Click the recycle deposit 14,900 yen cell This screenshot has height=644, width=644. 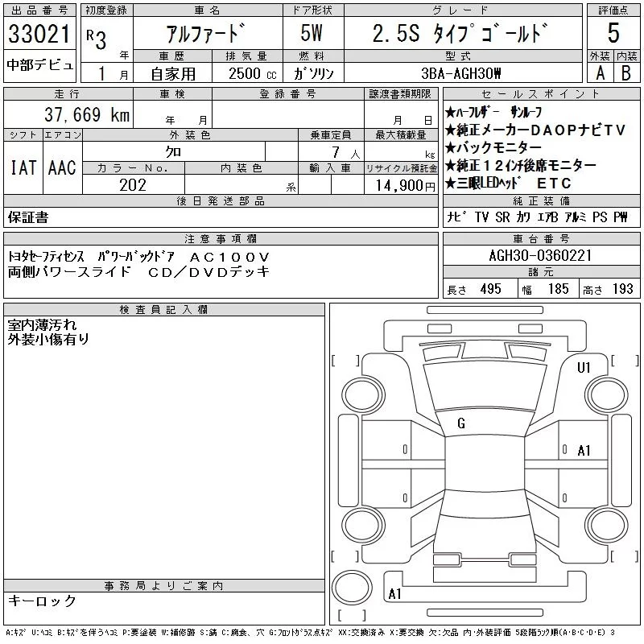(x=401, y=185)
